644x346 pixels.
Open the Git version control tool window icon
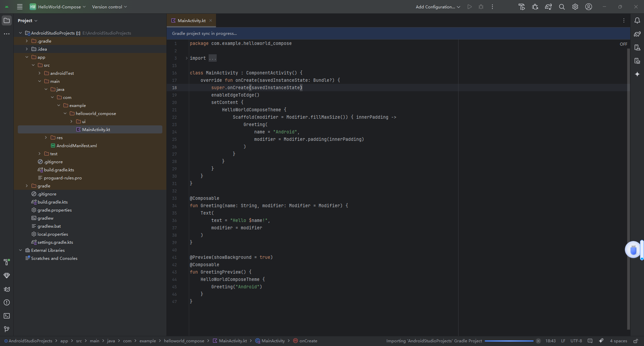click(x=7, y=329)
